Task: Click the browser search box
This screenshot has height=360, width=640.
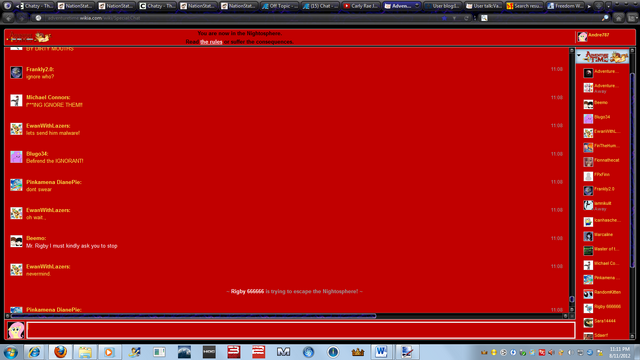Action: (543, 18)
